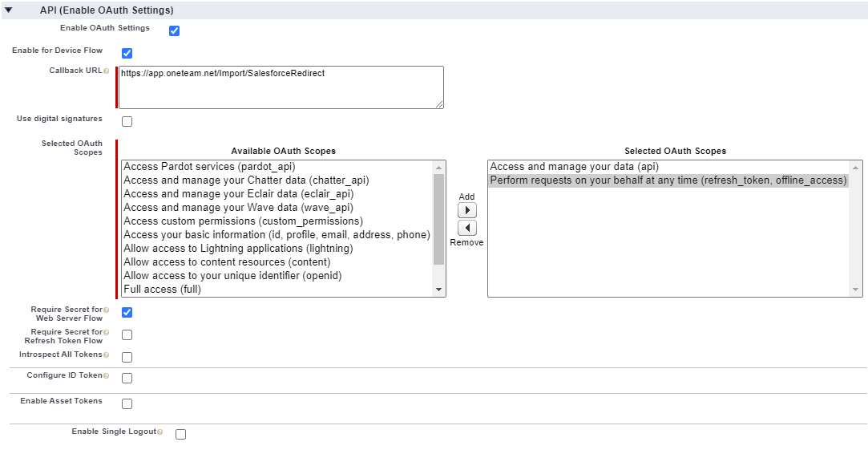The width and height of the screenshot is (868, 458).
Task: Click help icon beside Configure ID Token
Action: pos(107,376)
